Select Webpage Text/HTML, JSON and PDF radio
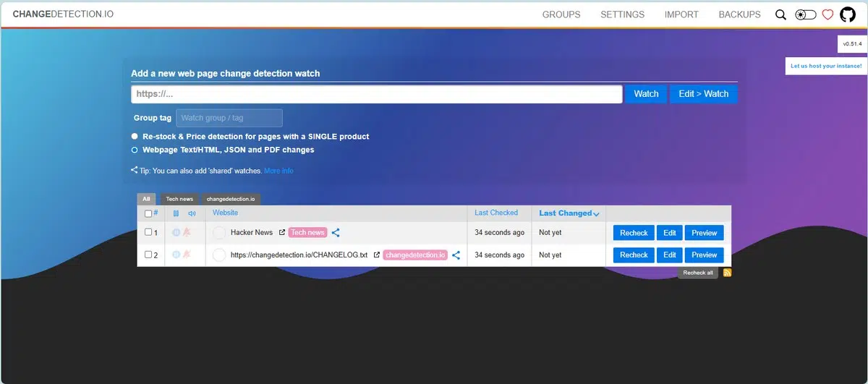 [135, 150]
